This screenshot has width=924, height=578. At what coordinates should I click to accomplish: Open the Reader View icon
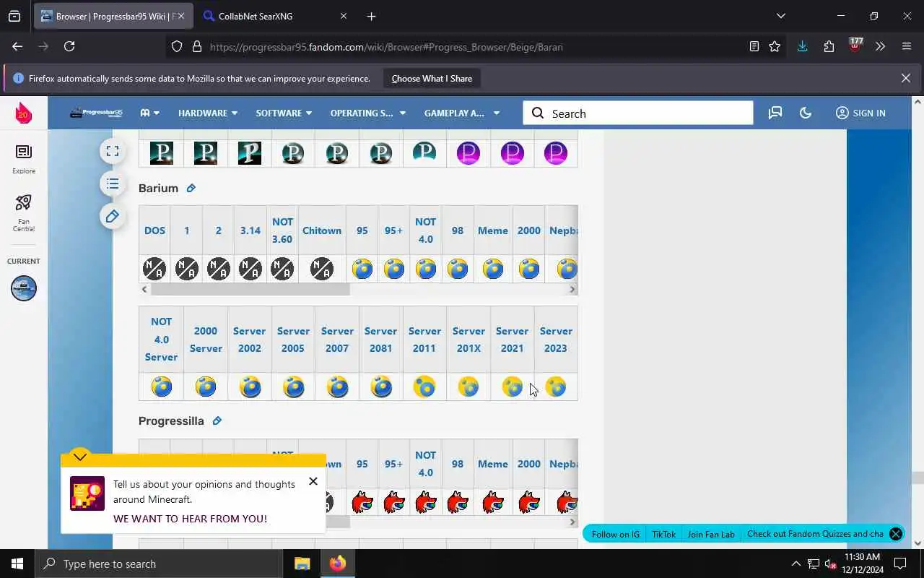click(754, 46)
